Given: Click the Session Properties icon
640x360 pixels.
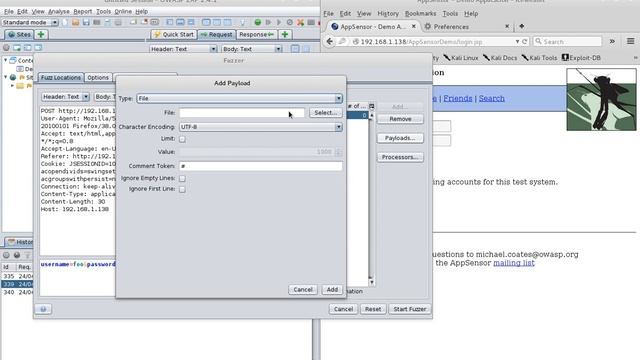Looking at the screenshot, I should 107,22.
